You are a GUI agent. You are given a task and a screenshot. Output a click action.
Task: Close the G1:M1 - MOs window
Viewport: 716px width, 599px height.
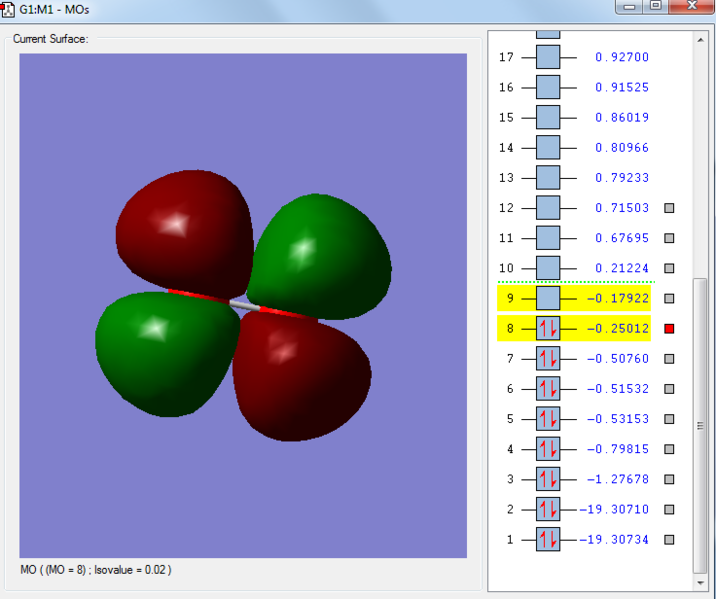pyautogui.click(x=692, y=6)
